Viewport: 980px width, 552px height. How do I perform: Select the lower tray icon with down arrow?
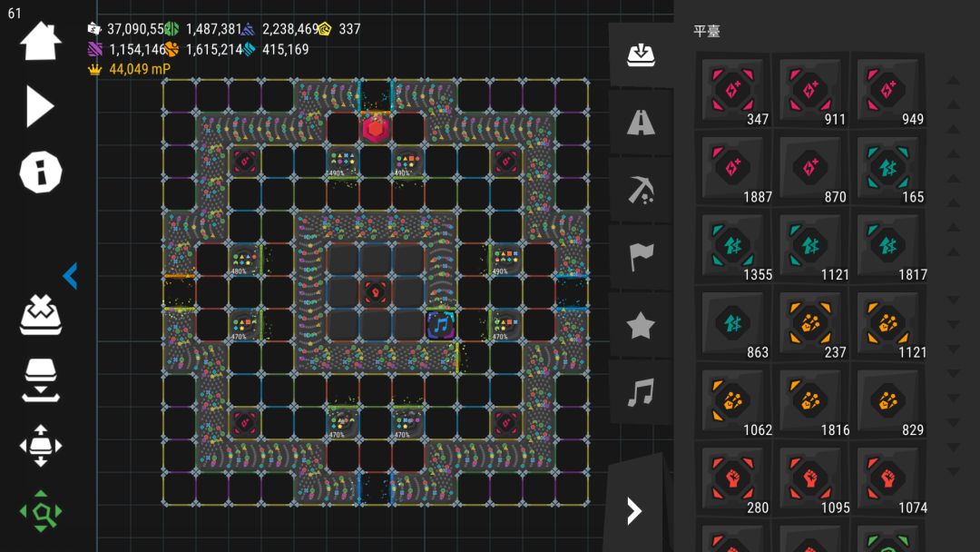coord(41,380)
